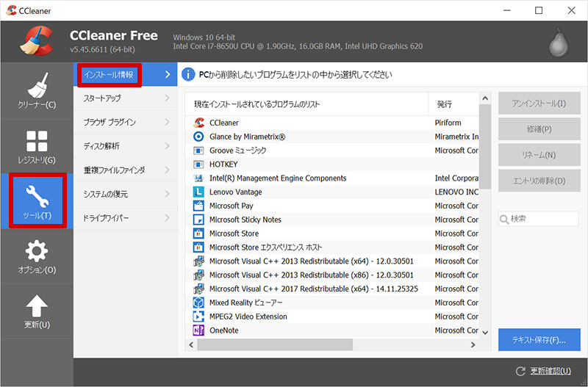Select the MPEG2 Video Extension row text
The image size is (588, 387).
pyautogui.click(x=248, y=317)
